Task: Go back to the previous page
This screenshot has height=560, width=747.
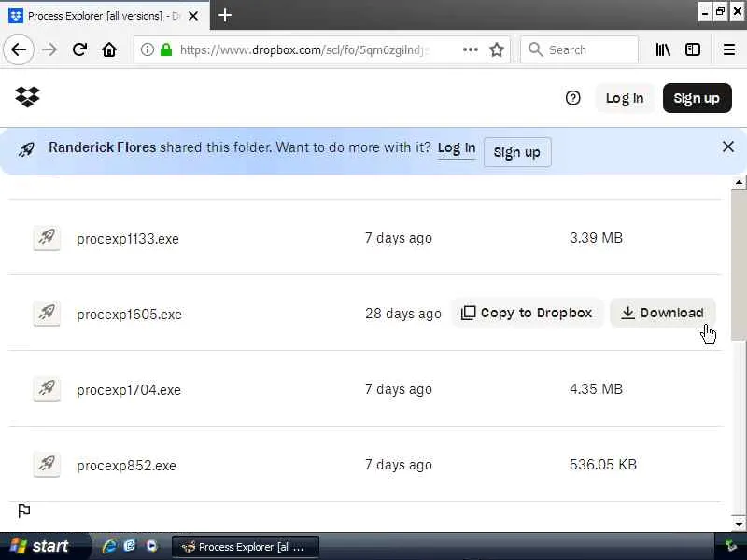Action: (x=19, y=49)
